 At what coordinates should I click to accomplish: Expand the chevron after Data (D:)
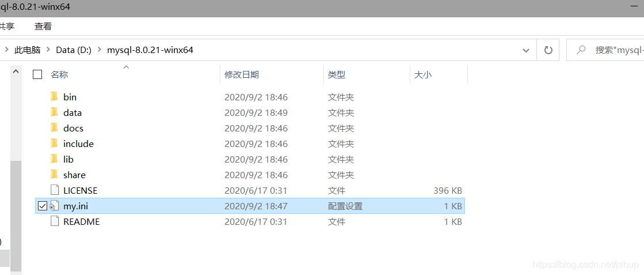(99, 50)
